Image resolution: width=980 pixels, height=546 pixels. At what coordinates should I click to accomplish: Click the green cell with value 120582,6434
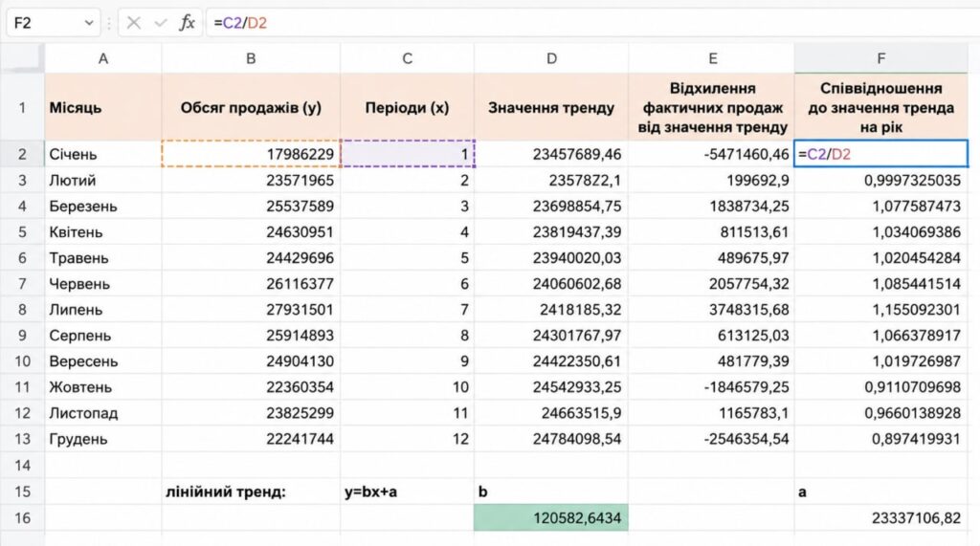coord(551,518)
